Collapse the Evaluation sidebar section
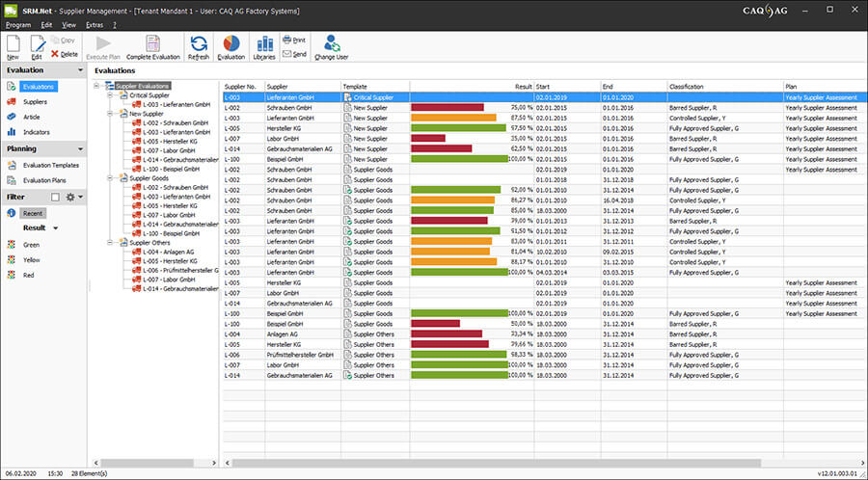This screenshot has width=868, height=480. pyautogui.click(x=80, y=70)
